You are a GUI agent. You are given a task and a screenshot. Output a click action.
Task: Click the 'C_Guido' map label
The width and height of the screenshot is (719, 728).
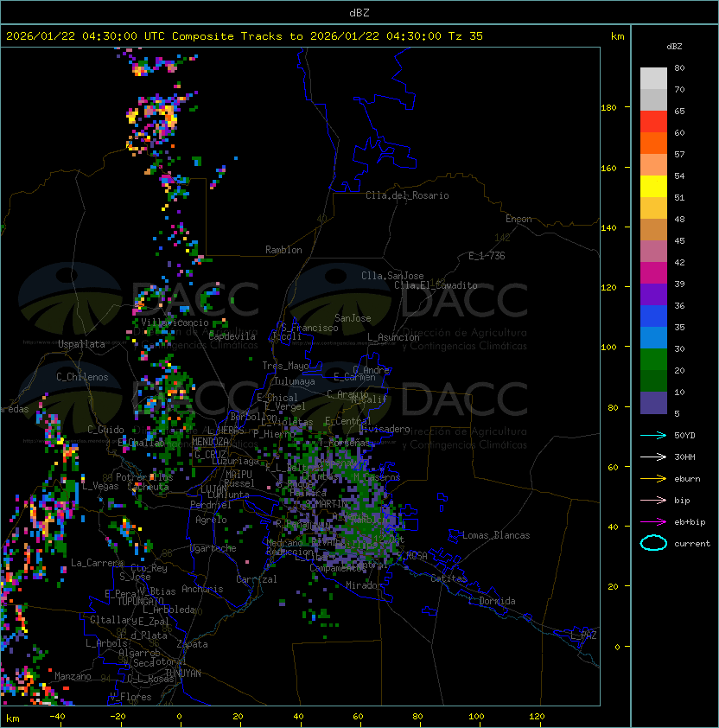pyautogui.click(x=105, y=430)
